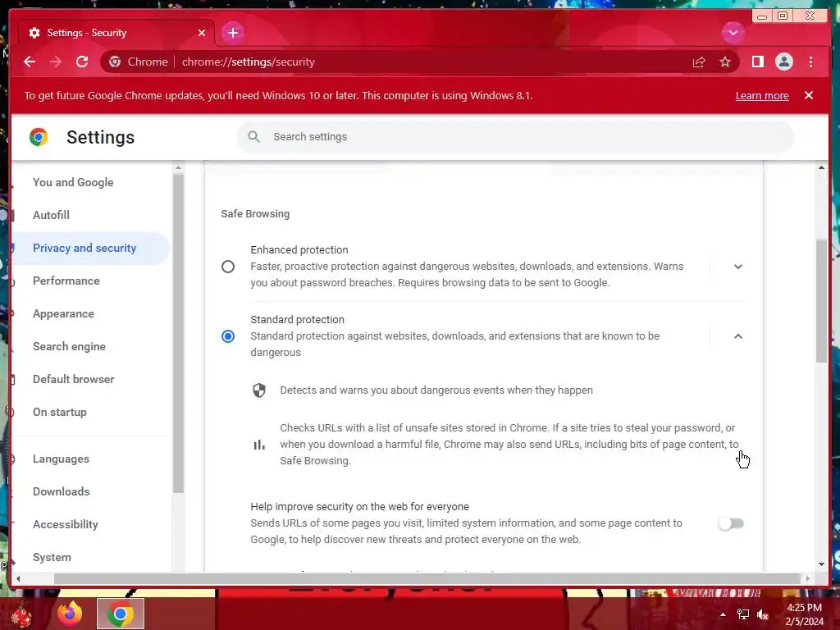Open the profile avatar menu
Screen dimensions: 840x630
(783, 62)
